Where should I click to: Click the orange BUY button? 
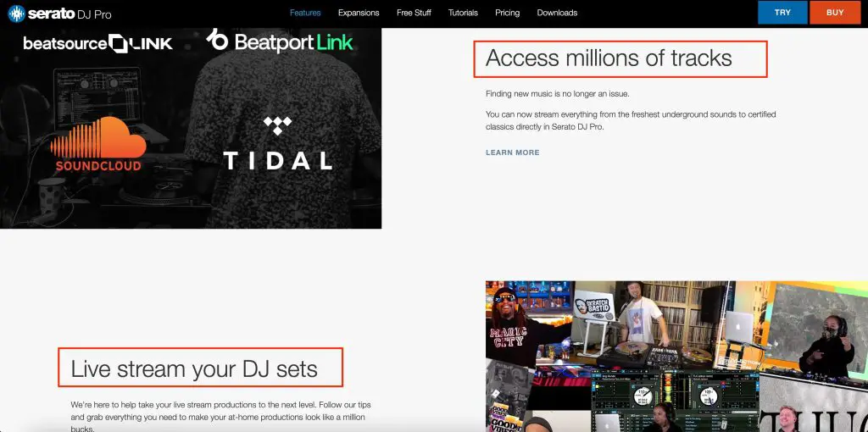click(x=835, y=12)
